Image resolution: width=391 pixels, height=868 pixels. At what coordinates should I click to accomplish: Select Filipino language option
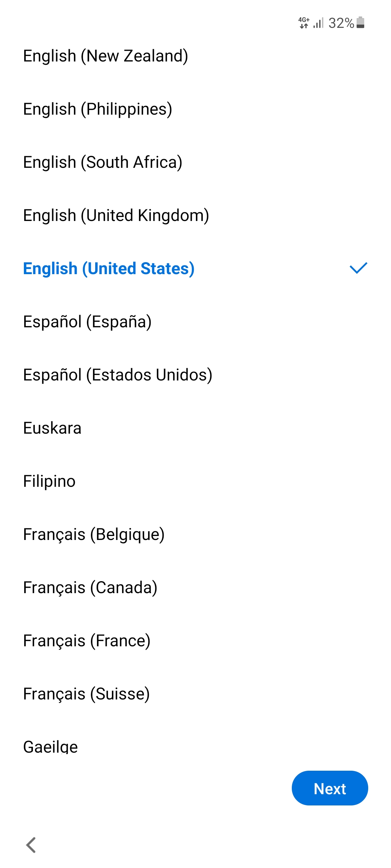195,481
